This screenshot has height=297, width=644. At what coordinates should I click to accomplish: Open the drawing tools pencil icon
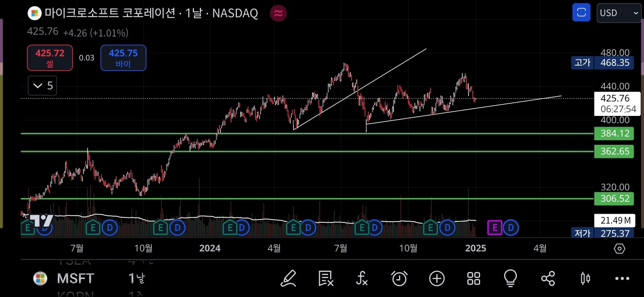point(288,278)
